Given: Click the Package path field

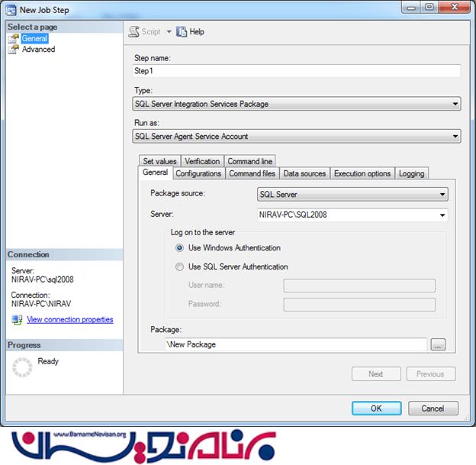Looking at the screenshot, I should (x=296, y=344).
